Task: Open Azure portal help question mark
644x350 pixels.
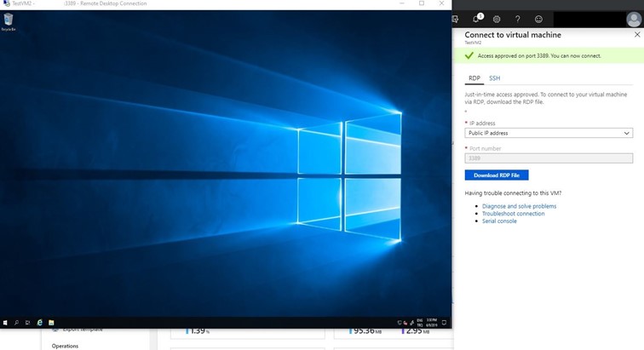Action: coord(518,19)
